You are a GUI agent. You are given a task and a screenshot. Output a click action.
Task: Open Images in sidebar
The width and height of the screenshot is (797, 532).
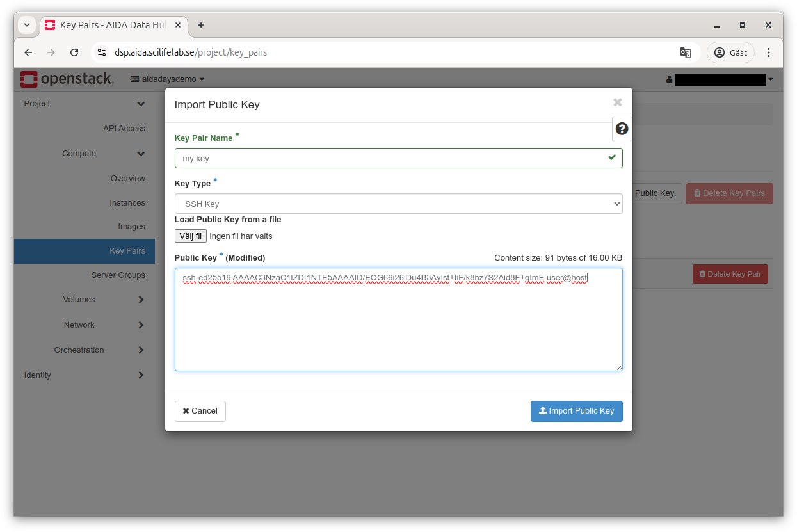tap(131, 227)
